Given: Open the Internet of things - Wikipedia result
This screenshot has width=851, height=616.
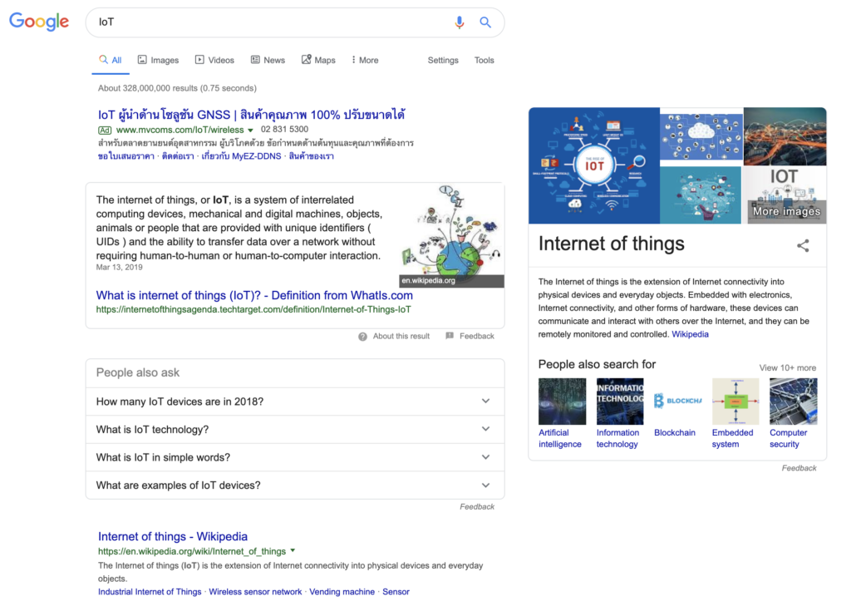Looking at the screenshot, I should pos(173,536).
